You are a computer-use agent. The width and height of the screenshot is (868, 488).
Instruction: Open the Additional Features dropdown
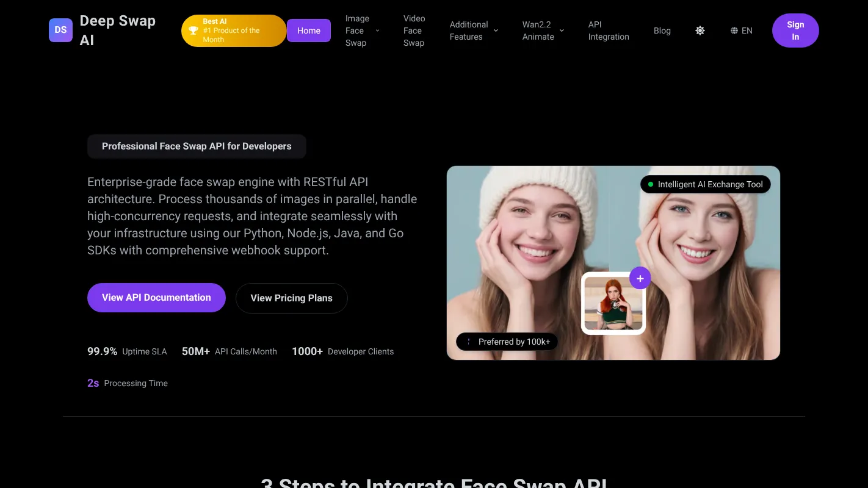click(x=473, y=30)
